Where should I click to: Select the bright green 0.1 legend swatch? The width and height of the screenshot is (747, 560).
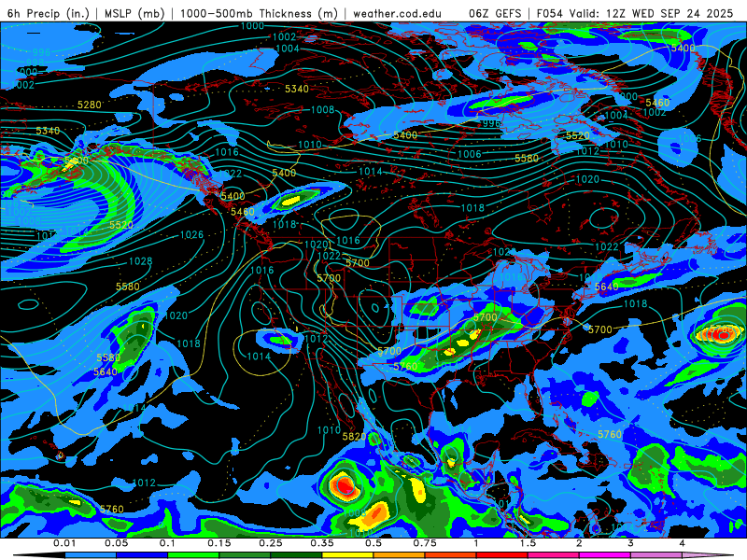tap(193, 555)
